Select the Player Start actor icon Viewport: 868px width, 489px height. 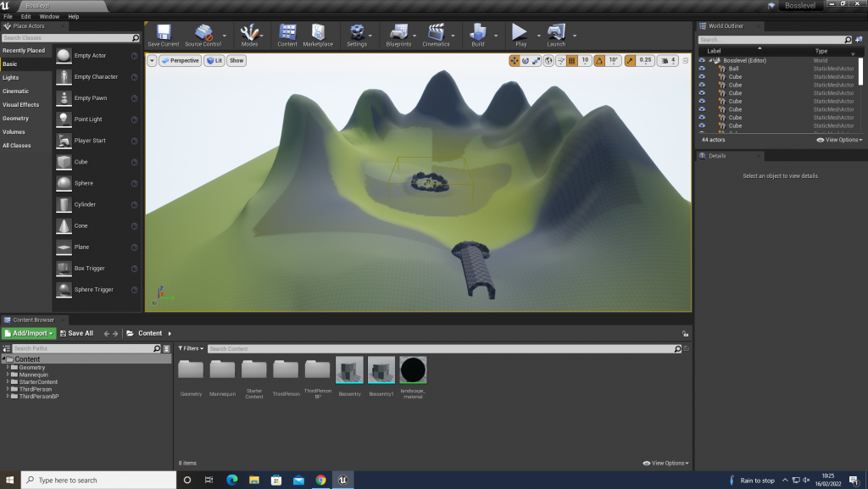click(x=64, y=141)
